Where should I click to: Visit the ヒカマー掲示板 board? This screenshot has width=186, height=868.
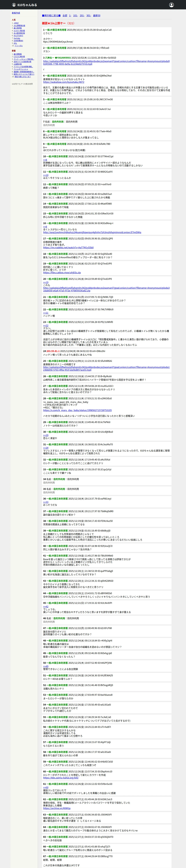pos(19,31)
